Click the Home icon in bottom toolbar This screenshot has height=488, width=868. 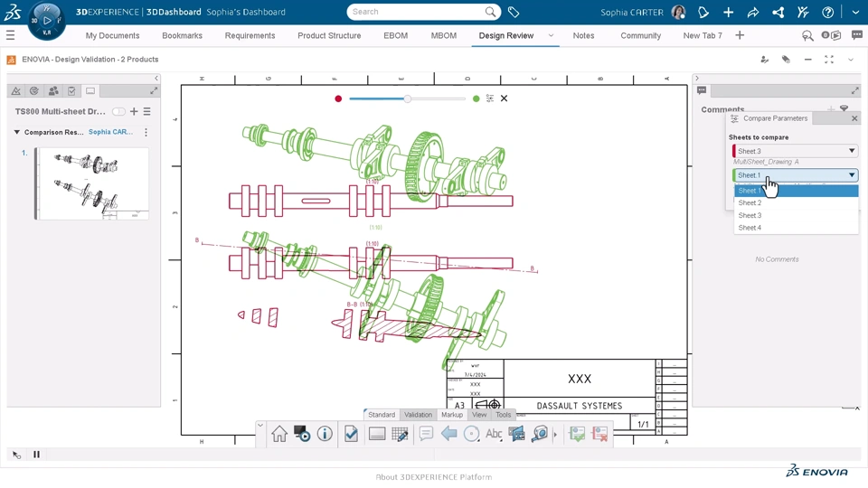(x=279, y=434)
